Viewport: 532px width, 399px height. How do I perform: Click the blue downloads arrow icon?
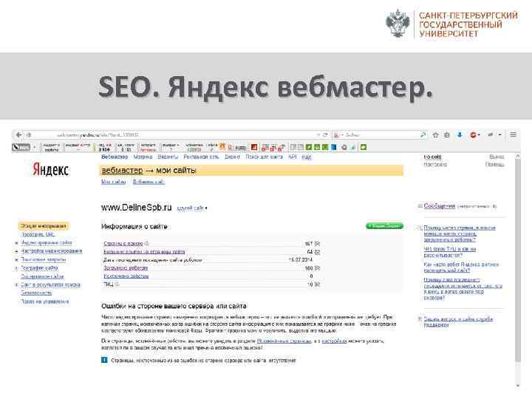pyautogui.click(x=460, y=134)
